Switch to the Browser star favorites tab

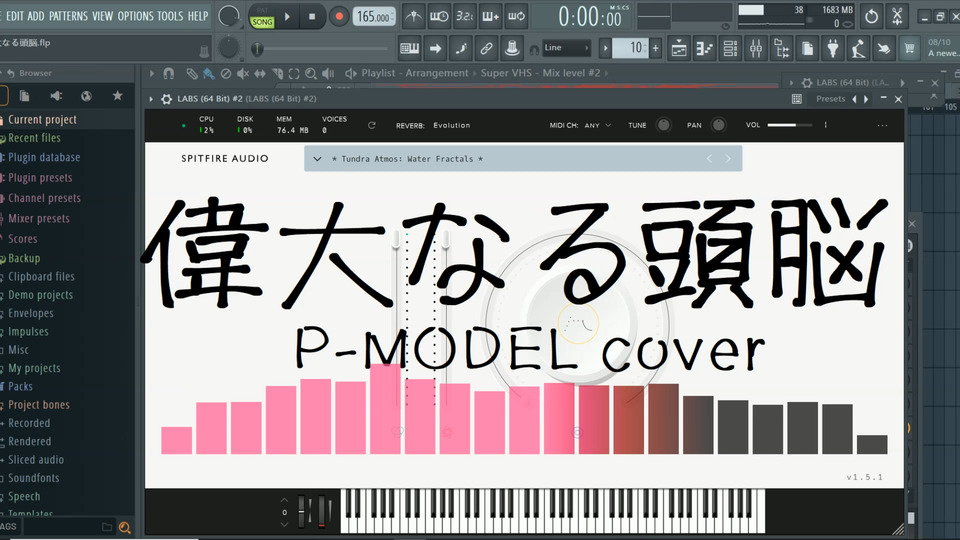click(118, 96)
